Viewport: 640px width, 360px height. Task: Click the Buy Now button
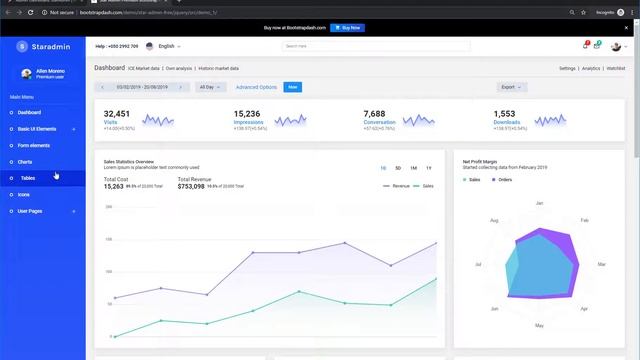pyautogui.click(x=347, y=28)
